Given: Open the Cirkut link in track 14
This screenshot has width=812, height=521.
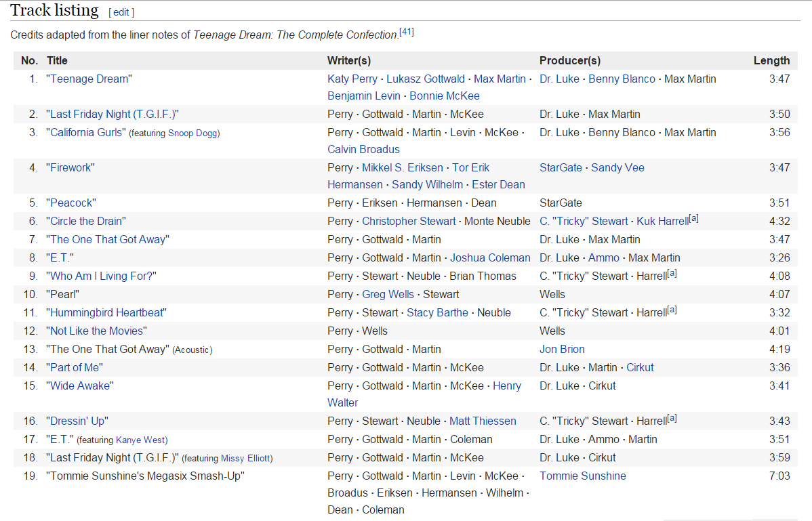Looking at the screenshot, I should tap(640, 367).
